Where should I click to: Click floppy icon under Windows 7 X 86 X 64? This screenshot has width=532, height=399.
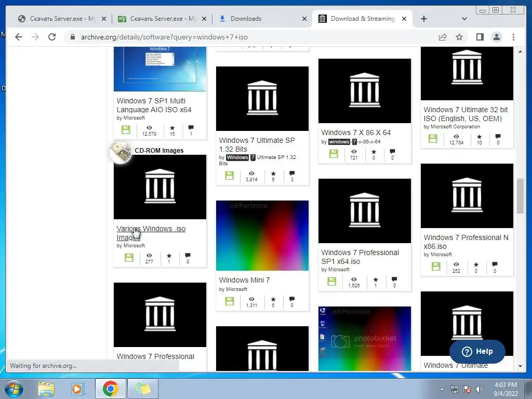coord(334,154)
